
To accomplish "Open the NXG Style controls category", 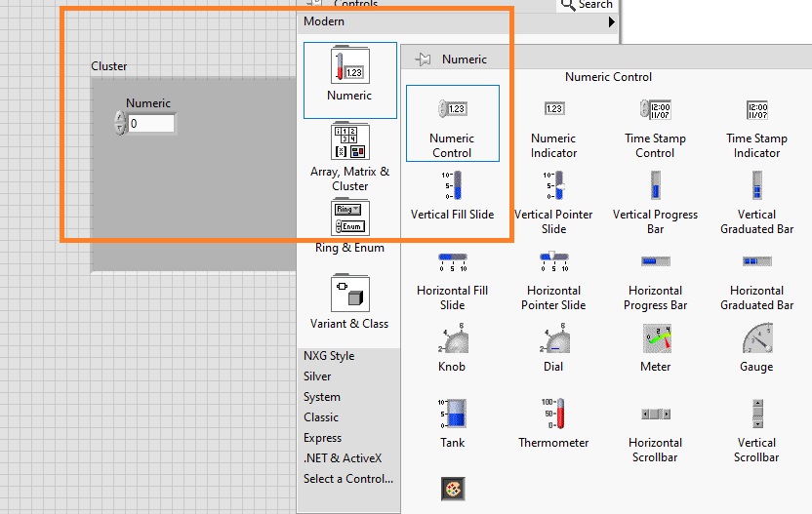I will point(329,356).
